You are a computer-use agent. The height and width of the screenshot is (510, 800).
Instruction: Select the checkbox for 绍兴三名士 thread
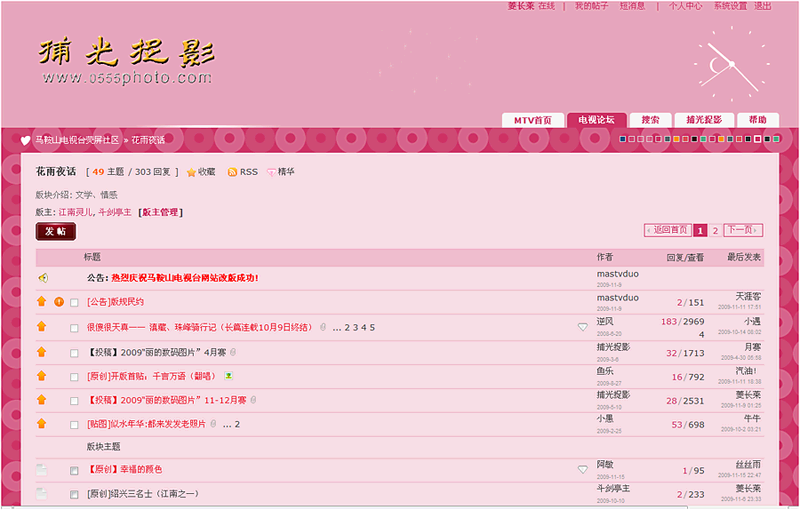74,494
